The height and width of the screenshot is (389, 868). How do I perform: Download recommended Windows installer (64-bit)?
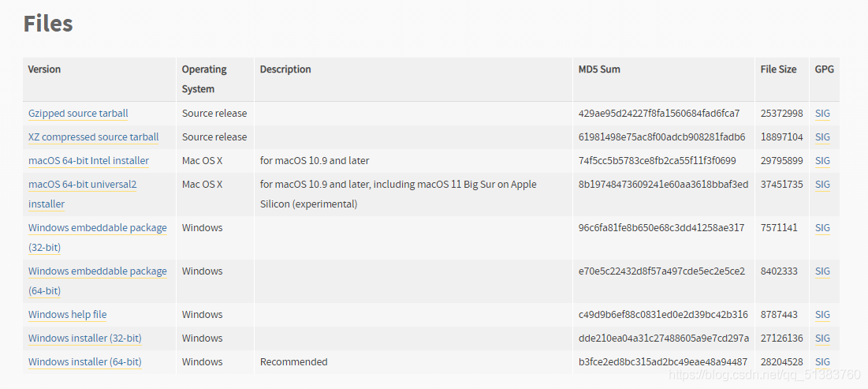(84, 362)
